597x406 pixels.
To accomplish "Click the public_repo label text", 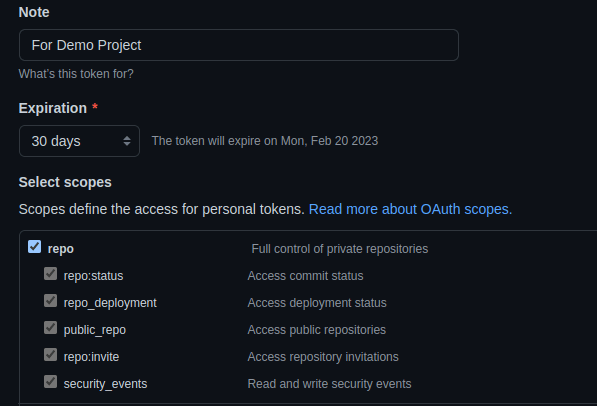I will [x=95, y=330].
